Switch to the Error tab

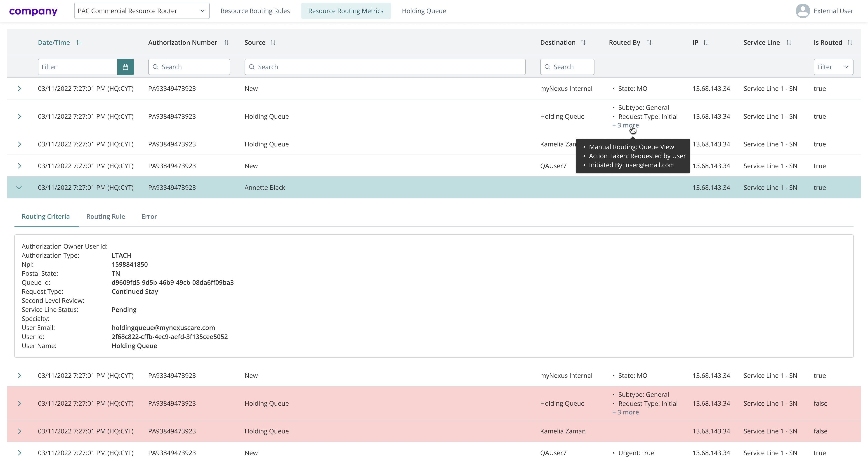coord(149,216)
